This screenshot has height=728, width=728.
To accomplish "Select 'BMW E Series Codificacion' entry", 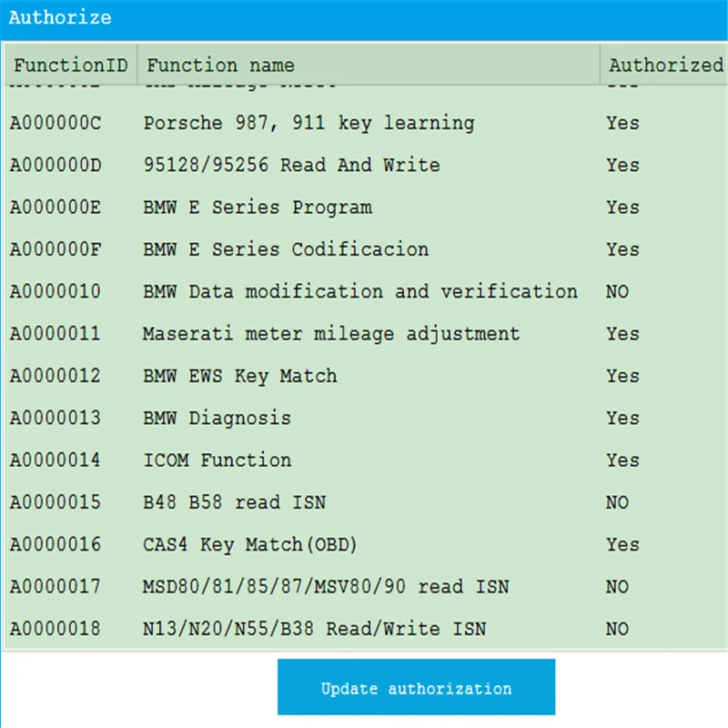I will point(286,249).
